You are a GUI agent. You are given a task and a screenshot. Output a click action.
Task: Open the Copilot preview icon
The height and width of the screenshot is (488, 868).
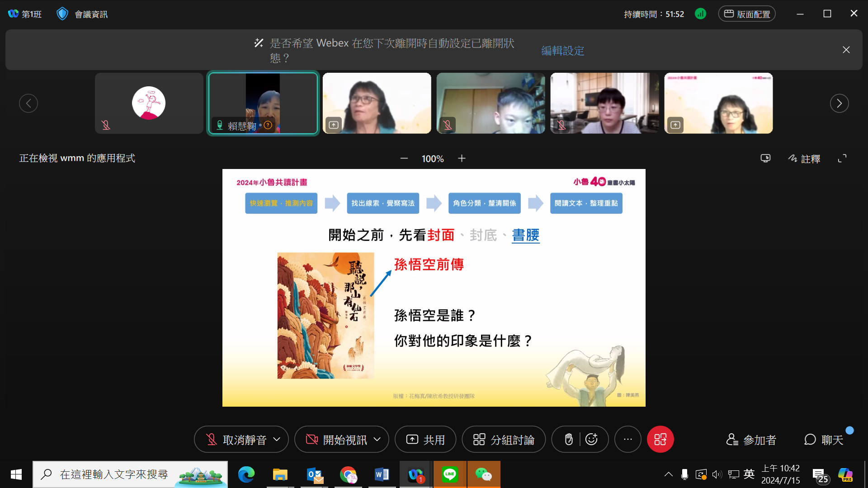pyautogui.click(x=845, y=474)
